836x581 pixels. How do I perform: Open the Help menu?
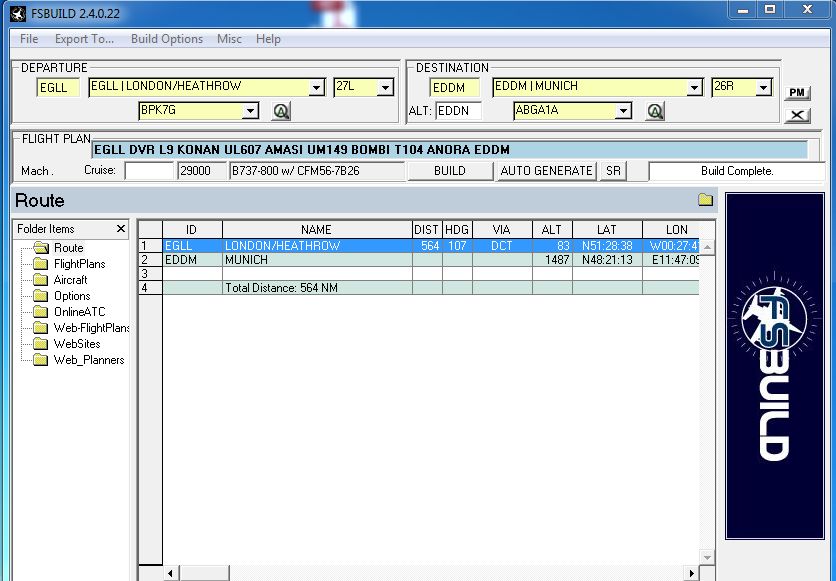(268, 39)
